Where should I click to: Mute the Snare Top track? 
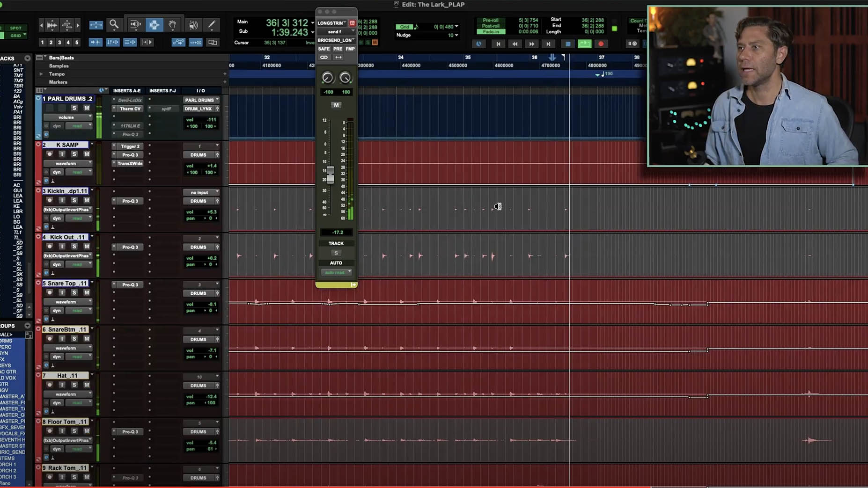87,292
